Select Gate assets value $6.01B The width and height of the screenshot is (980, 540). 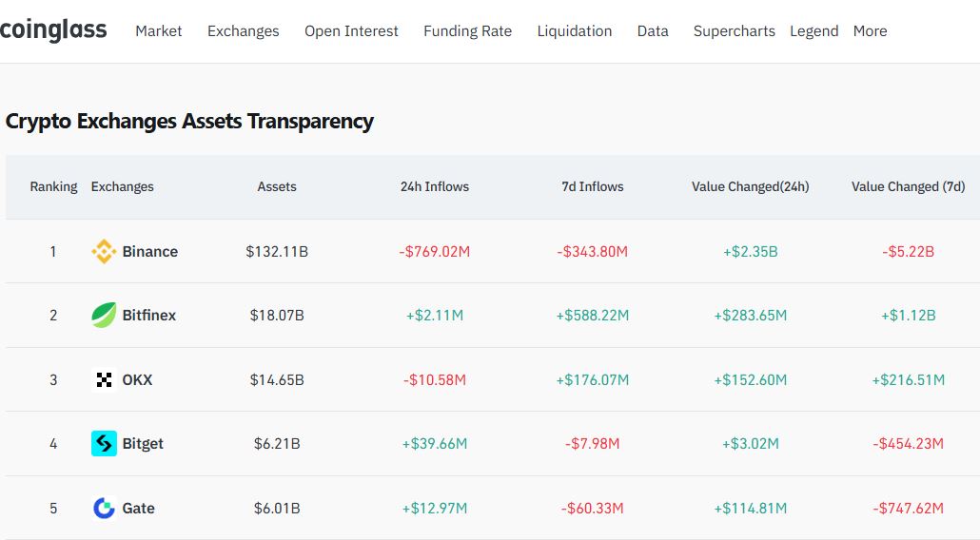277,509
